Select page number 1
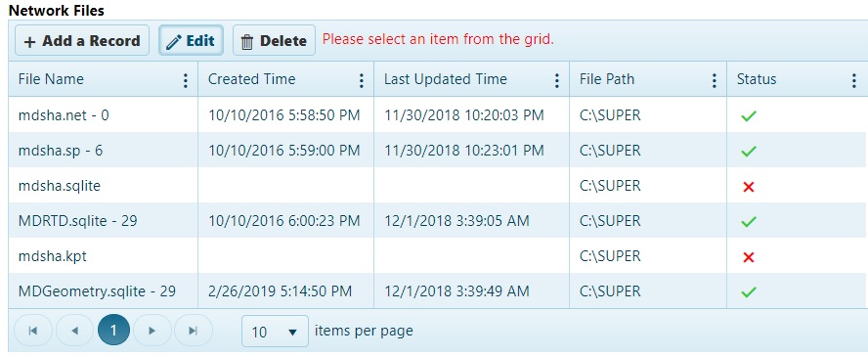 click(x=113, y=331)
